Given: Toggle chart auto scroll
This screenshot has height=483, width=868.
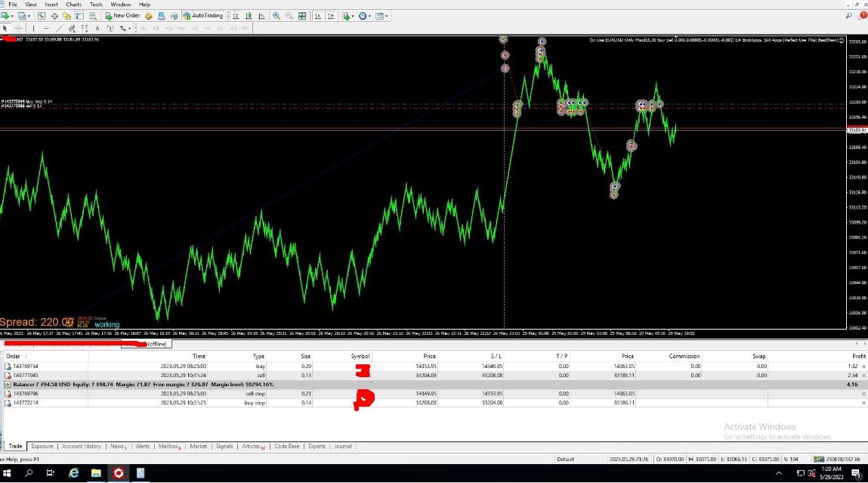Looking at the screenshot, I should 318,16.
